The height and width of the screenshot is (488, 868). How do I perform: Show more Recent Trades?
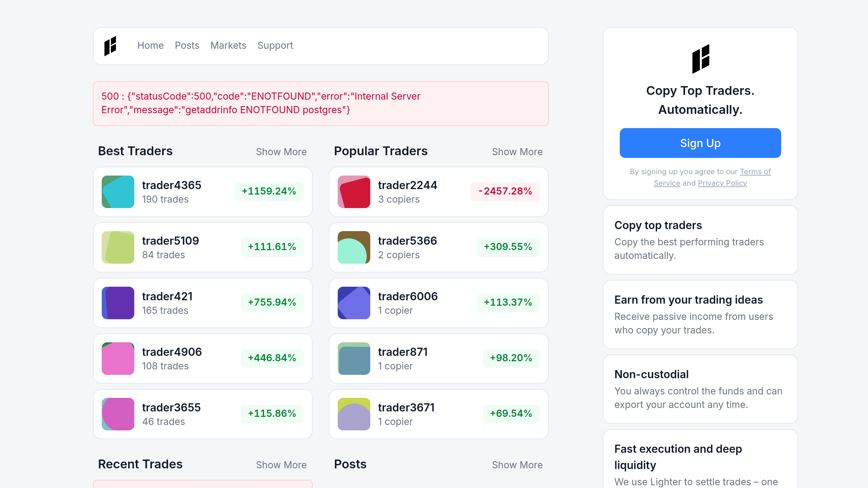click(x=281, y=465)
